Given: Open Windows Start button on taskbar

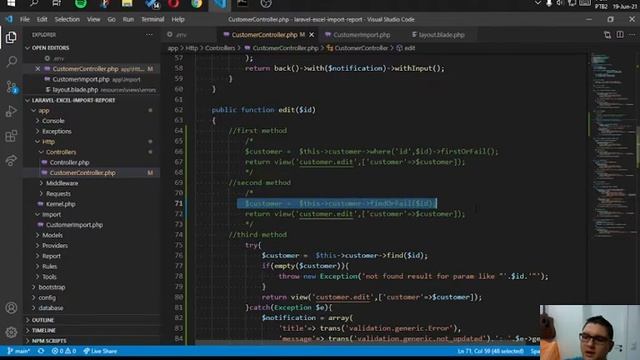Looking at the screenshot, I should (x=11, y=3).
